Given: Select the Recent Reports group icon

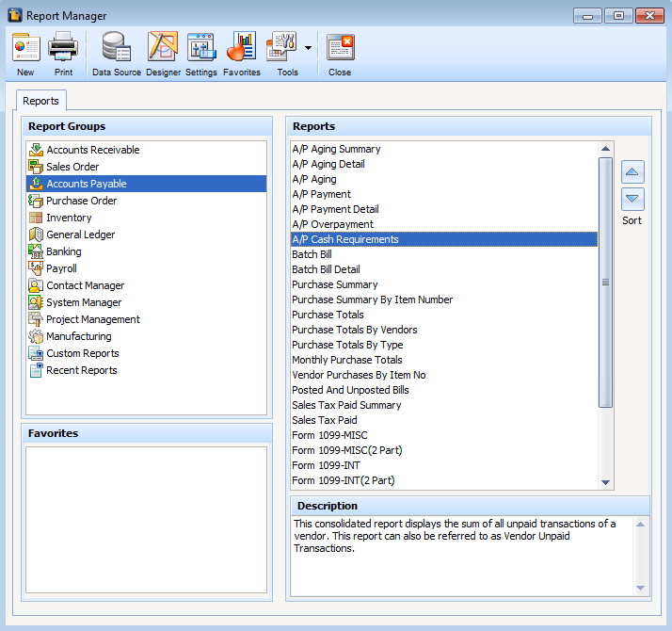Looking at the screenshot, I should (x=36, y=370).
